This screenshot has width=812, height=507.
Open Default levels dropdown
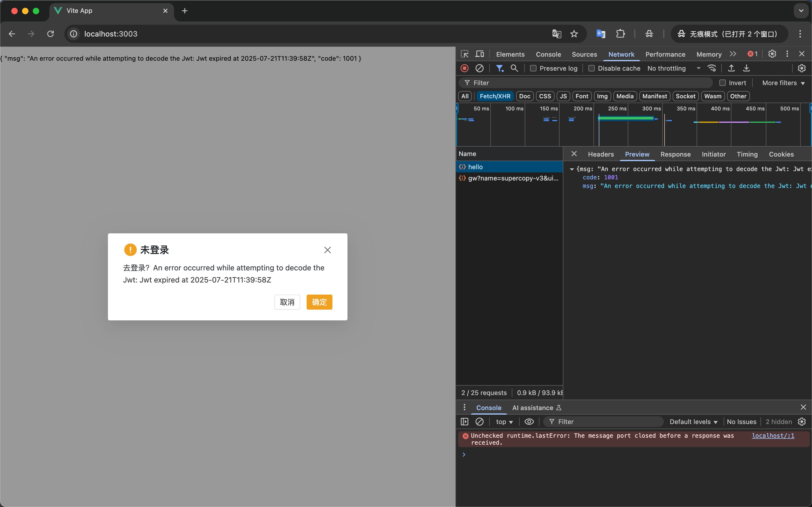click(693, 422)
